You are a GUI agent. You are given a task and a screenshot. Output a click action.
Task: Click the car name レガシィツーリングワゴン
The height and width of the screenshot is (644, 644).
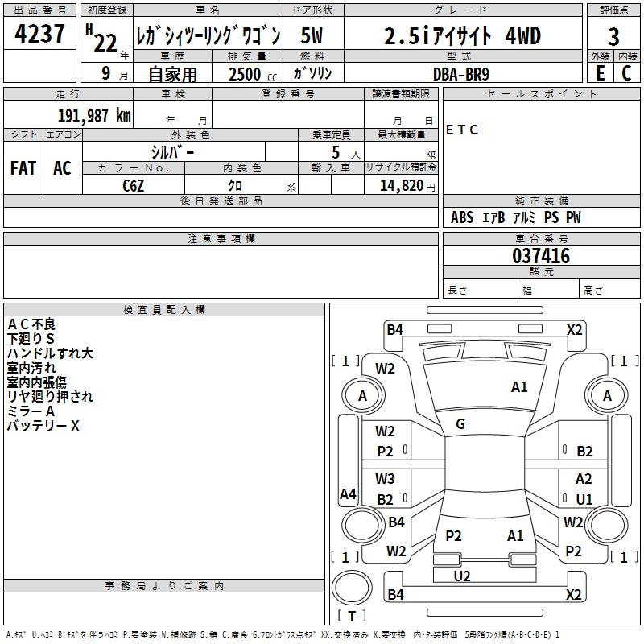click(208, 35)
